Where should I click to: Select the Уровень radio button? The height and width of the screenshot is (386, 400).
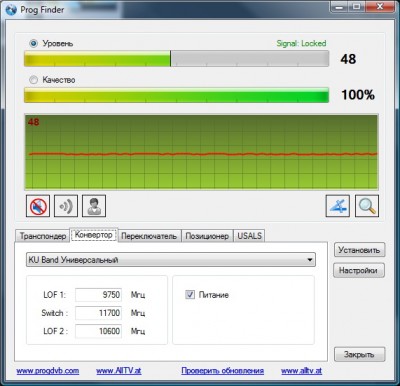(34, 43)
